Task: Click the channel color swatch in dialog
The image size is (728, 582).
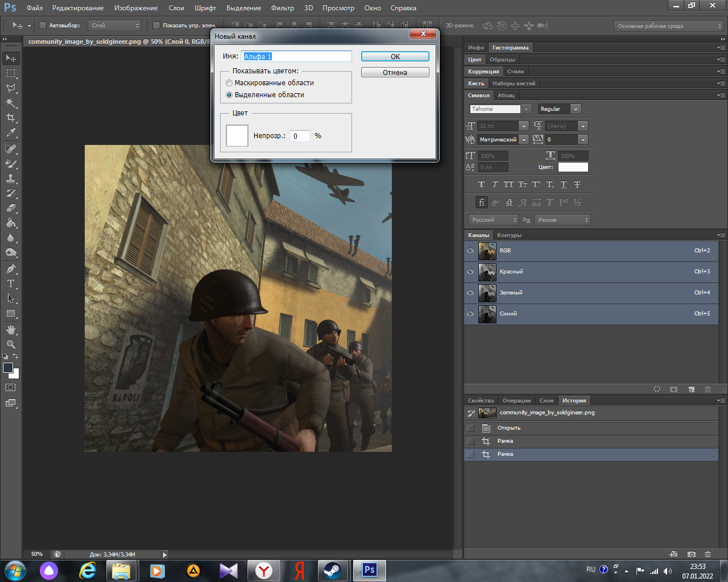Action: click(237, 136)
